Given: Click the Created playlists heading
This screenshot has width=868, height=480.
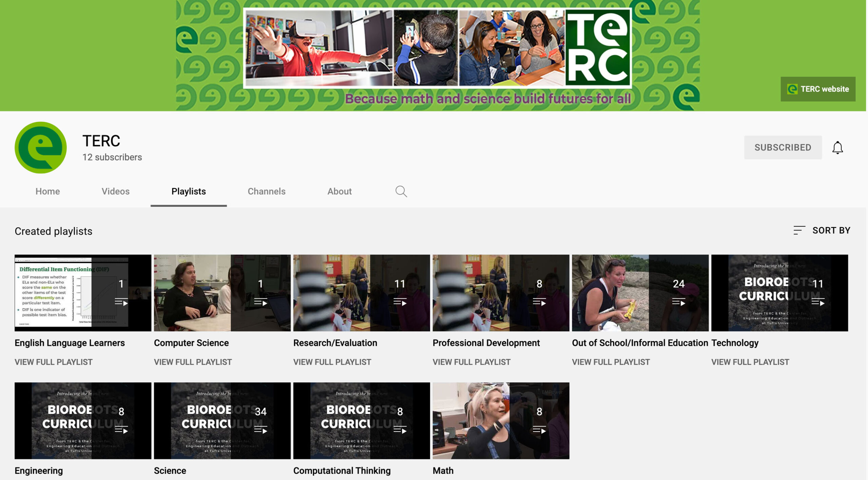Looking at the screenshot, I should click(x=54, y=231).
